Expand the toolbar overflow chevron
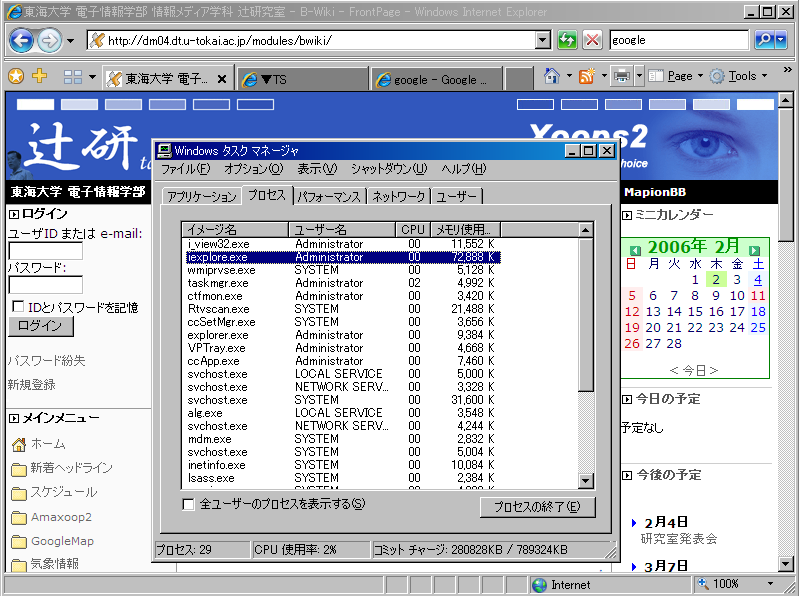 787,70
